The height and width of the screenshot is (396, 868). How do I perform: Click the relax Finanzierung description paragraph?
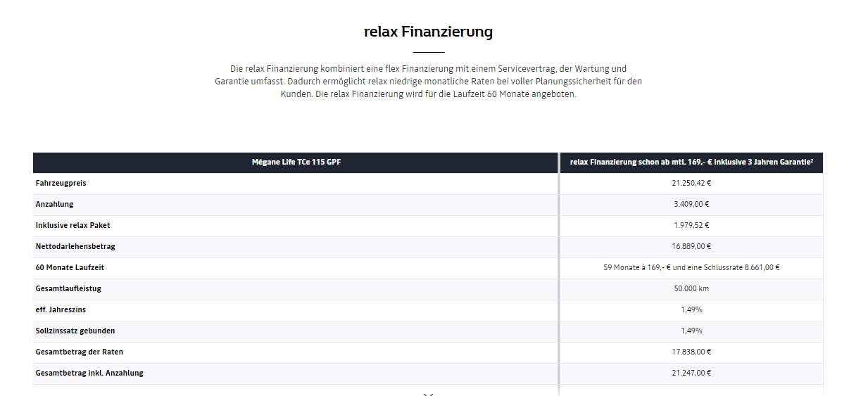coord(428,82)
